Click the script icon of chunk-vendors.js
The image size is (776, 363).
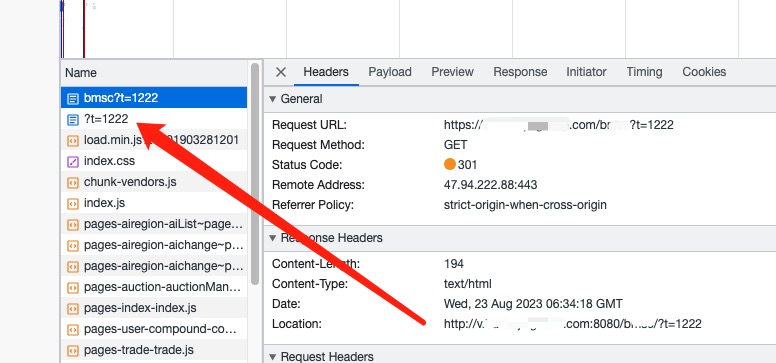point(73,183)
